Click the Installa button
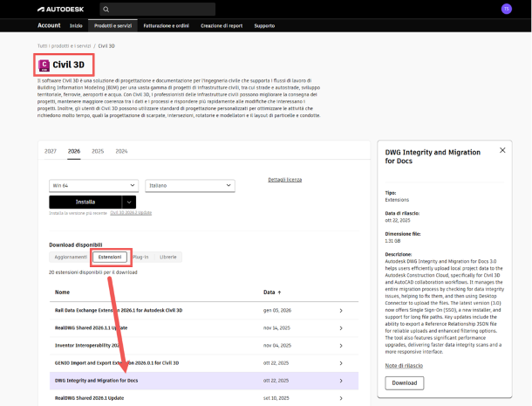Viewport: 532px width, 406px height. [85, 203]
